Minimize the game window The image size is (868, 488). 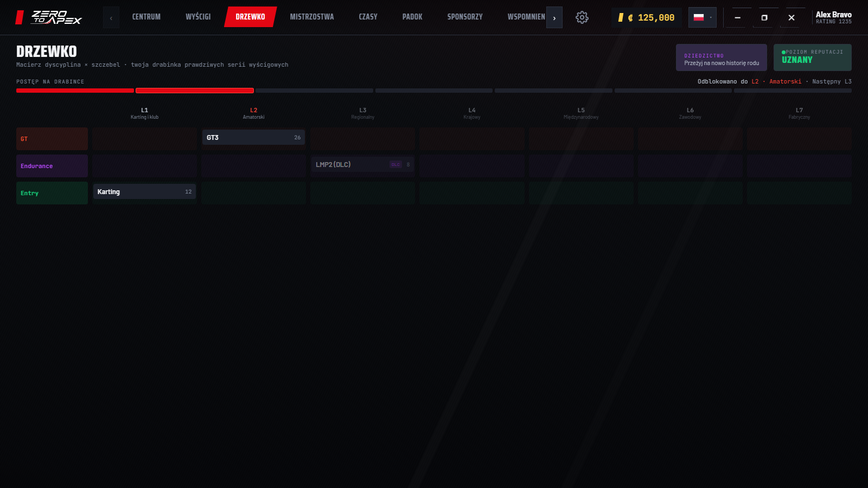point(737,17)
